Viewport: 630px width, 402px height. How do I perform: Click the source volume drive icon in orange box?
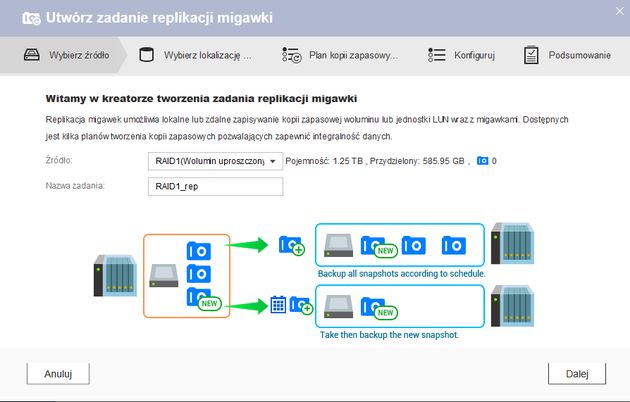(164, 275)
